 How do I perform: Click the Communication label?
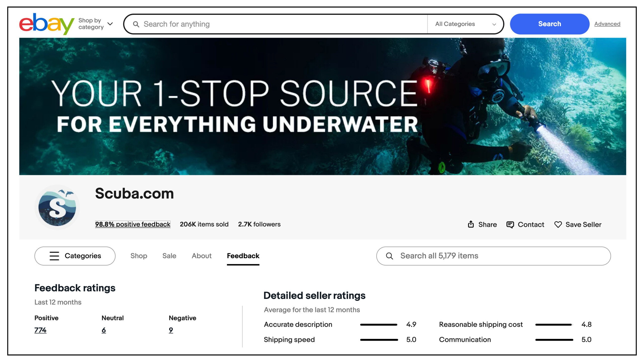point(465,340)
